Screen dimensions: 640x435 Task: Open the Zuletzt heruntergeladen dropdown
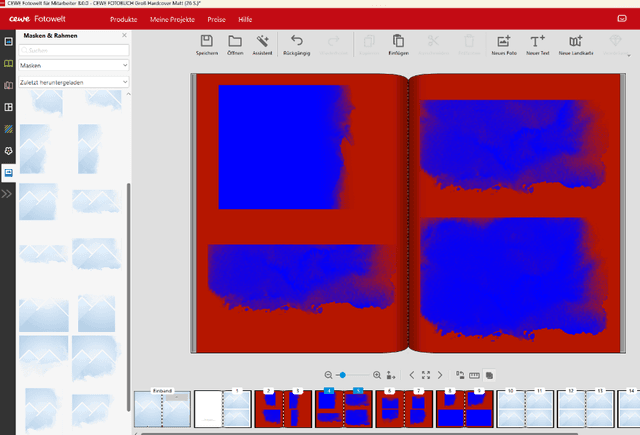73,82
